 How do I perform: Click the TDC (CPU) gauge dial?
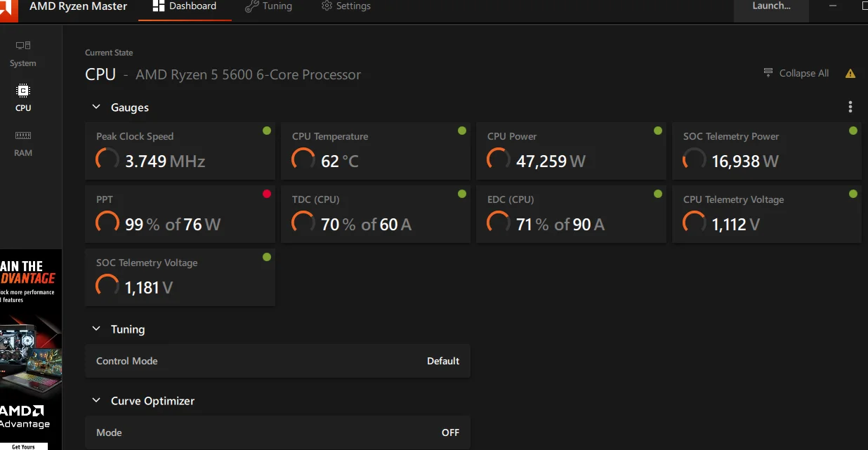pos(303,223)
